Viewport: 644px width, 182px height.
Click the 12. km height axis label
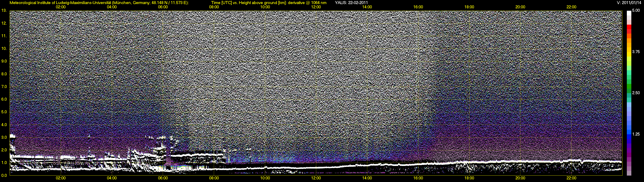(4, 23)
